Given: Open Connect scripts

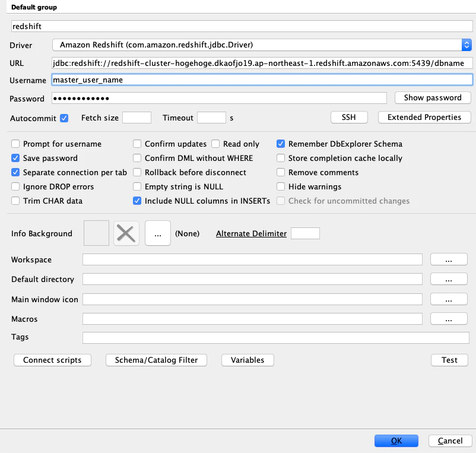Looking at the screenshot, I should click(x=52, y=360).
